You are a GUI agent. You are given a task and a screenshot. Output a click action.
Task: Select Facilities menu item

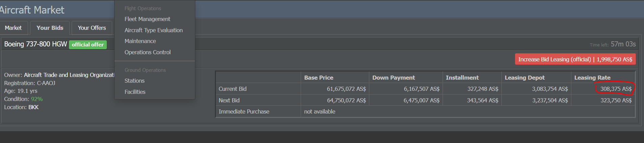point(135,92)
